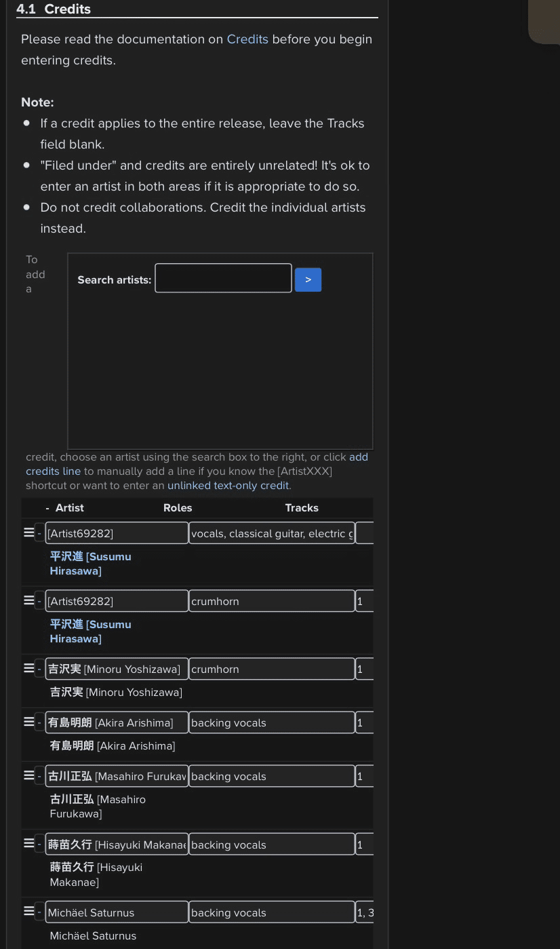Image resolution: width=560 pixels, height=949 pixels.
Task: Click the hamburger handle on the Akira Arishima row
Action: (x=28, y=722)
